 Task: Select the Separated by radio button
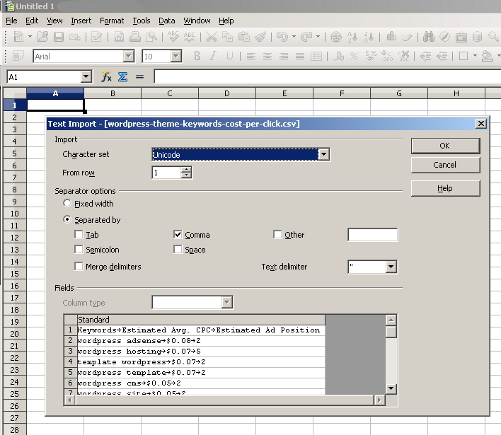point(67,220)
